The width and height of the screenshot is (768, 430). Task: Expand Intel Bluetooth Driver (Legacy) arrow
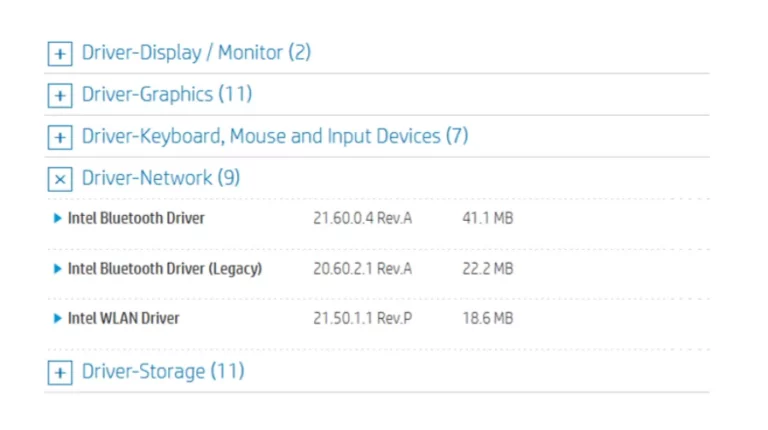57,268
